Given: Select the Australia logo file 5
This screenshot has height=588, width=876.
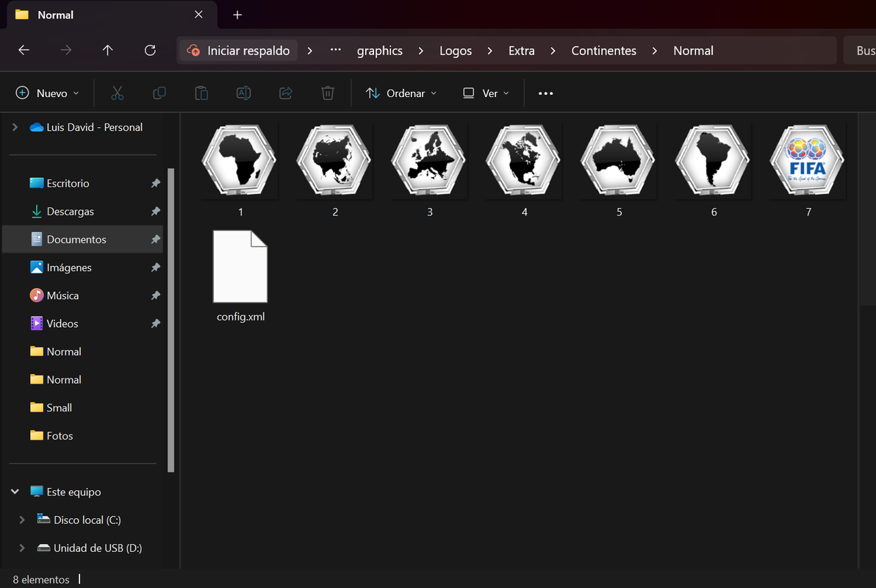Looking at the screenshot, I should (619, 171).
